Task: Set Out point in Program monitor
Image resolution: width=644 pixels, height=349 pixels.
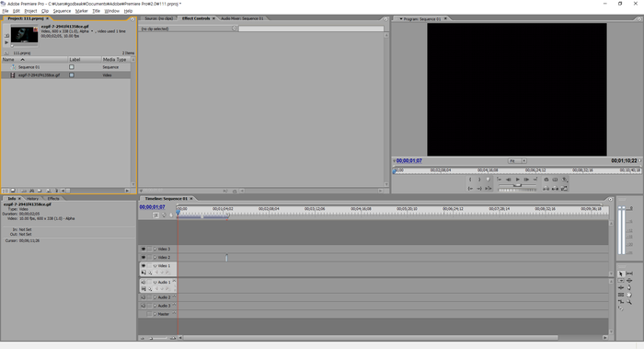Action: click(479, 180)
